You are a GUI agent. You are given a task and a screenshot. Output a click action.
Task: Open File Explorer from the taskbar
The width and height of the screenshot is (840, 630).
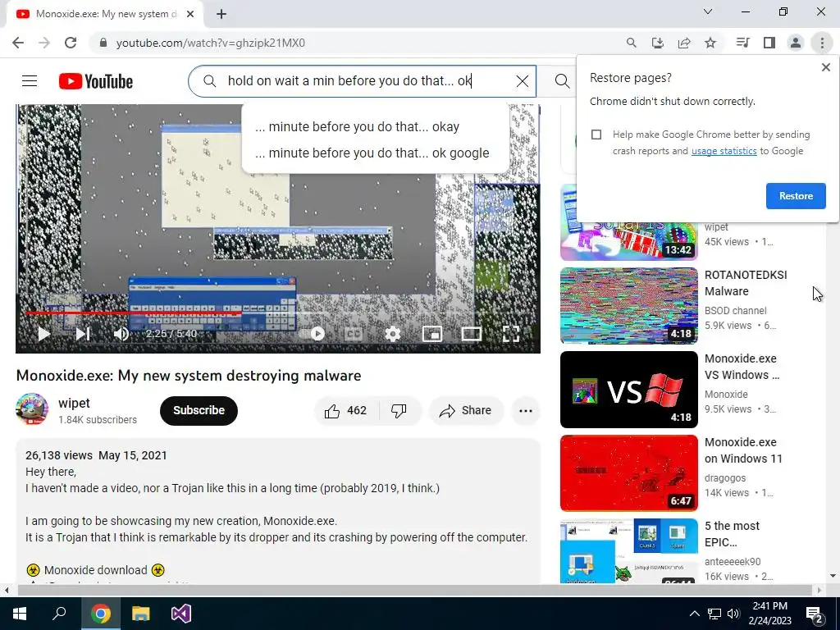coord(141,614)
